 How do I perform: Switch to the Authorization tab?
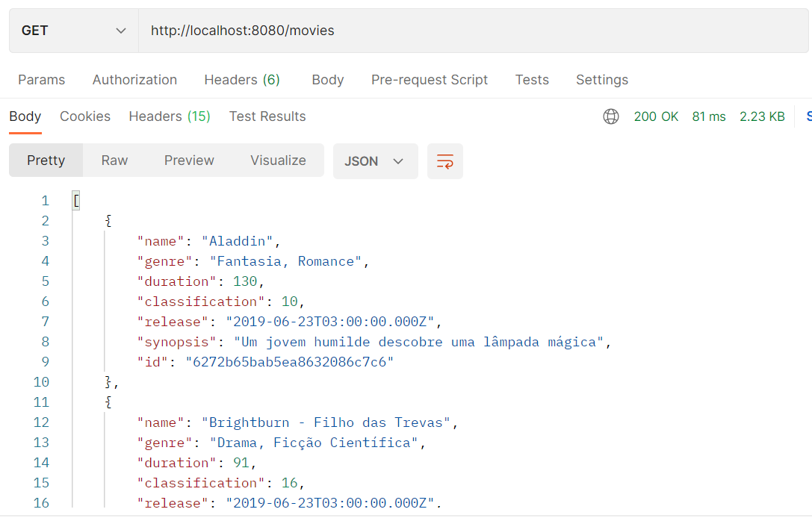coord(134,79)
